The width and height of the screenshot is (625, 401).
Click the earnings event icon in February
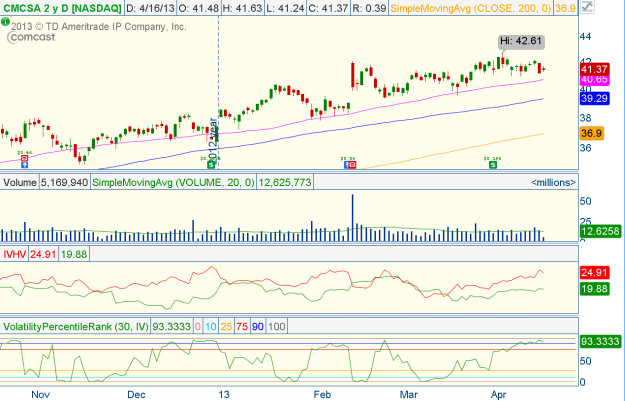coord(349,165)
